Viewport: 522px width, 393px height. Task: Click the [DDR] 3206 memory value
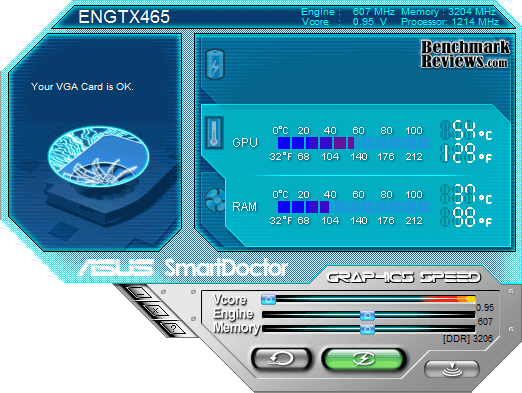click(468, 339)
